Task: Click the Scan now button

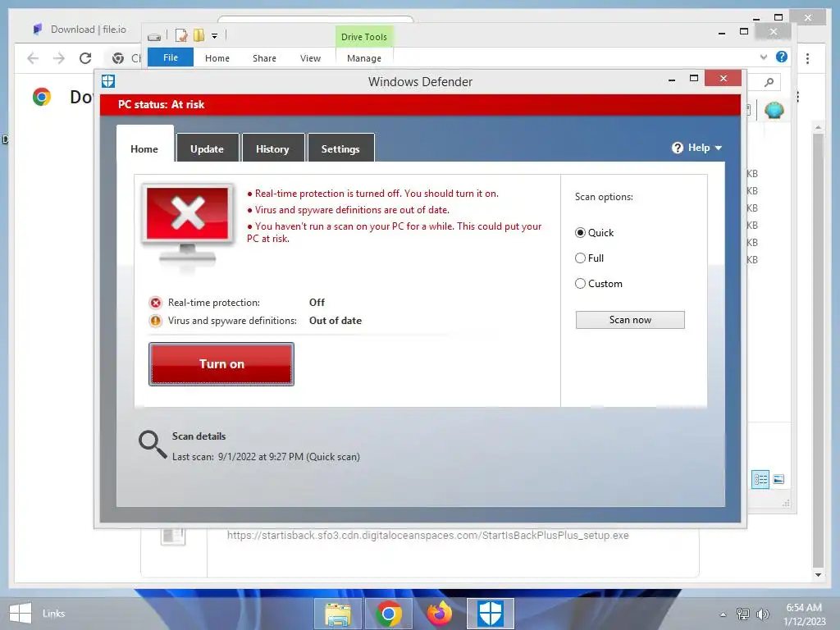Action: coord(630,320)
